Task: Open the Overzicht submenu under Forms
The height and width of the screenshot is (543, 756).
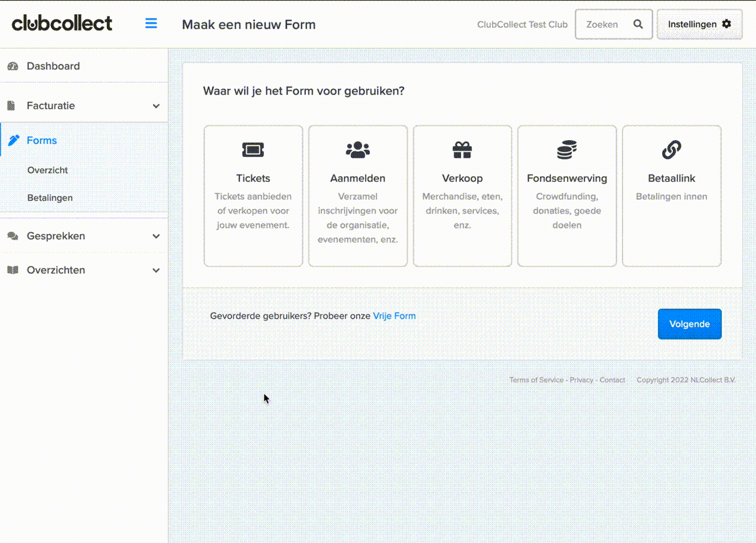Action: tap(48, 170)
